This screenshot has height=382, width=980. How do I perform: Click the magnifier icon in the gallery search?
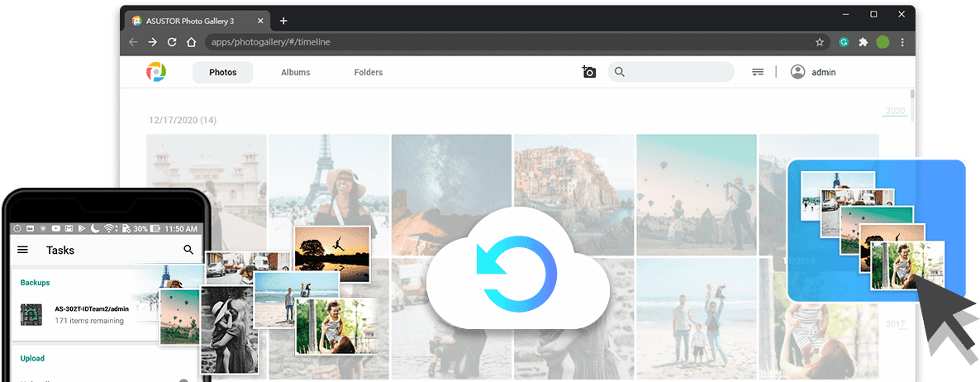point(620,72)
